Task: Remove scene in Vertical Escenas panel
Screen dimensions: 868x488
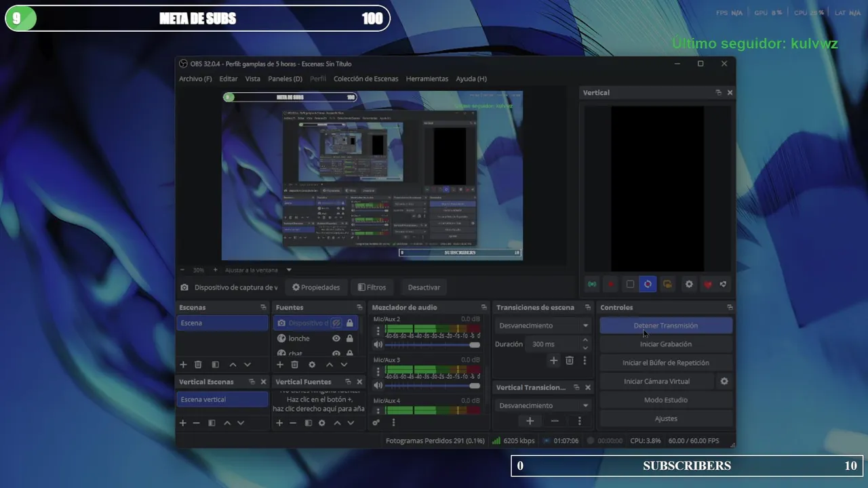Action: pos(197,423)
